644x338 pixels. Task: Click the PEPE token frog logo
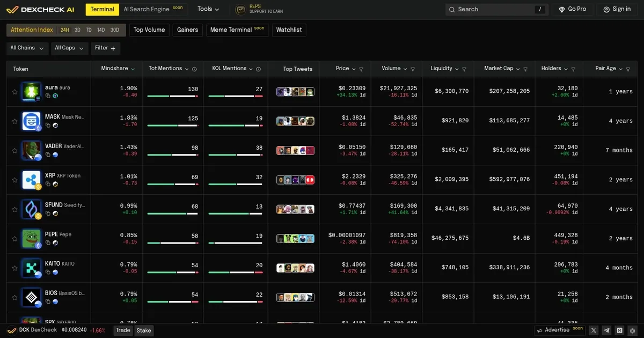pos(32,239)
